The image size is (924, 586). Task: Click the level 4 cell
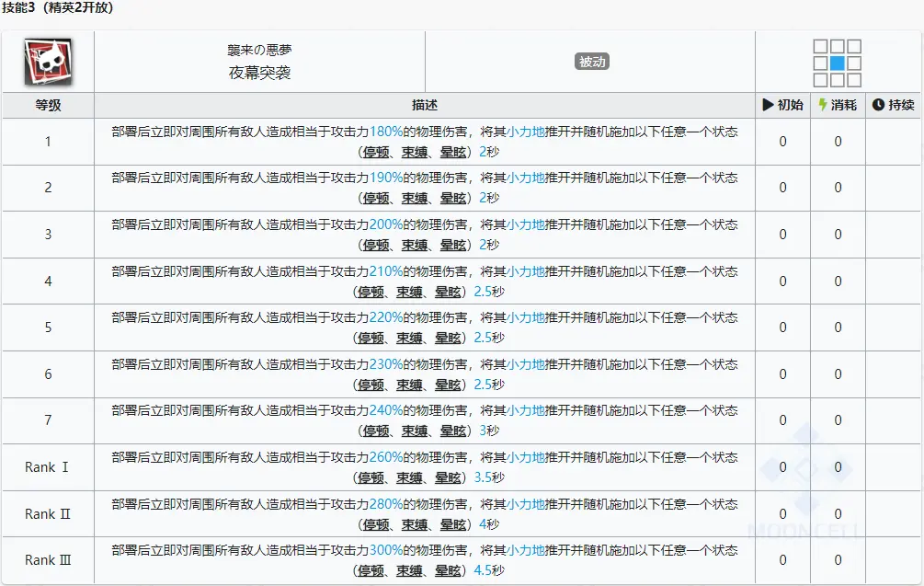click(x=48, y=282)
